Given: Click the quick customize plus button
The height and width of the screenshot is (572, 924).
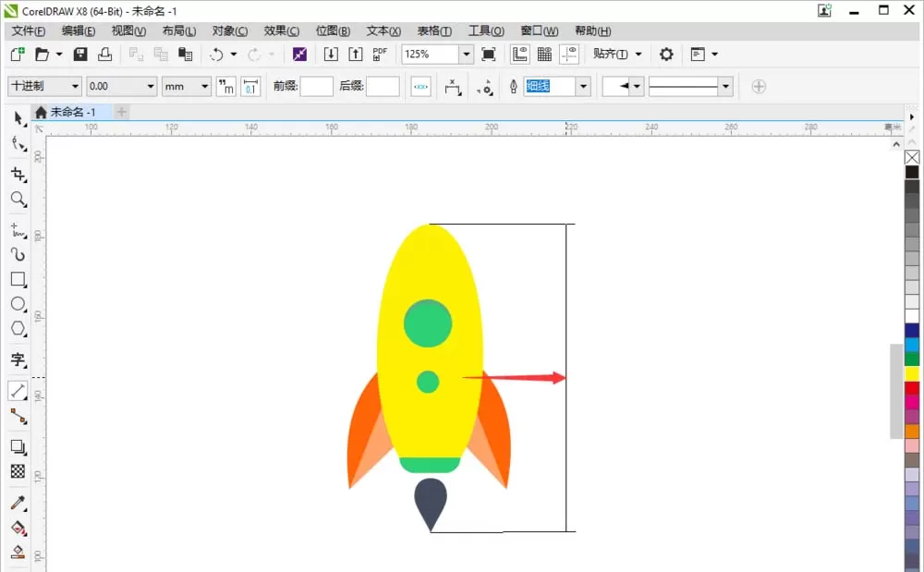Looking at the screenshot, I should point(759,87).
